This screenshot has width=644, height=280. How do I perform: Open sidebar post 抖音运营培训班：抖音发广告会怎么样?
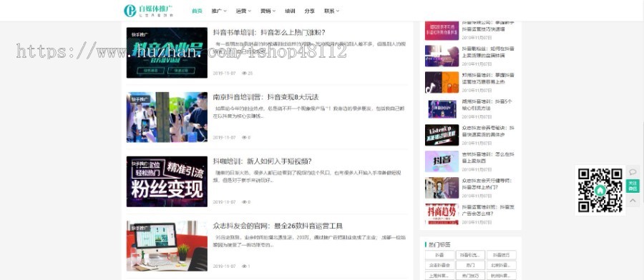coord(488,210)
